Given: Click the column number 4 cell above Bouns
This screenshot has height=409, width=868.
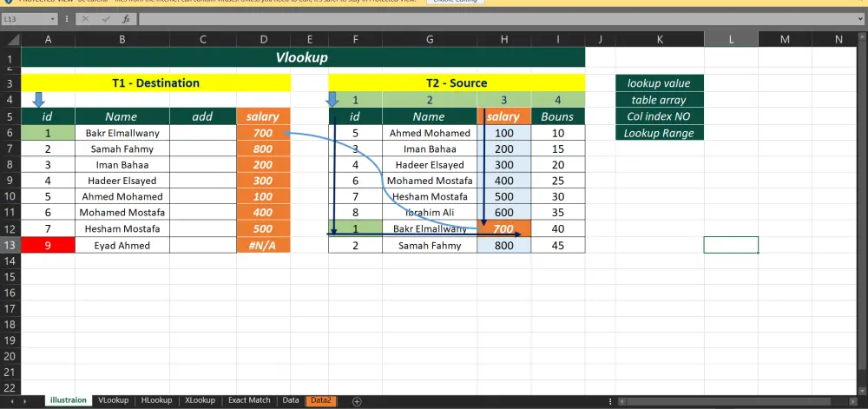Looking at the screenshot, I should (558, 100).
